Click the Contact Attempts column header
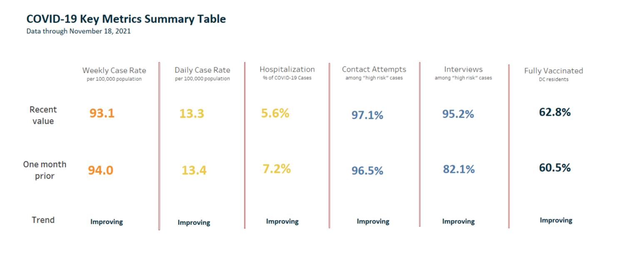Image resolution: width=644 pixels, height=269 pixels. coord(374,69)
